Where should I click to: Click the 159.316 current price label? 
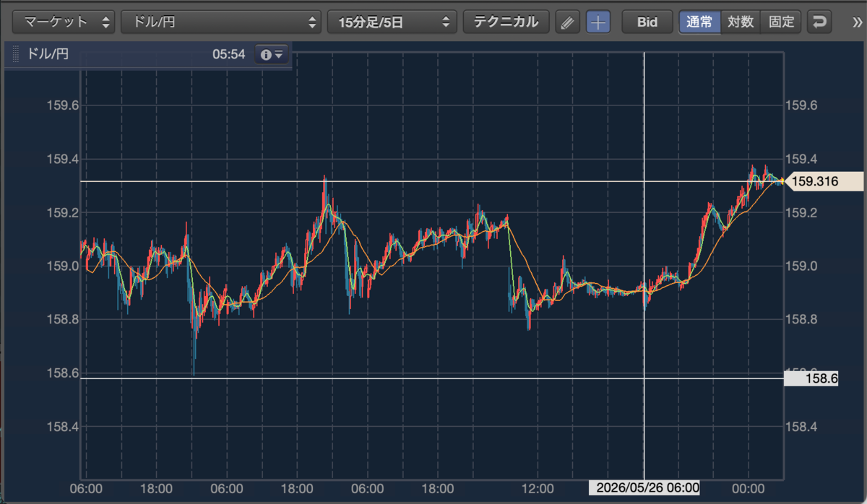point(823,181)
